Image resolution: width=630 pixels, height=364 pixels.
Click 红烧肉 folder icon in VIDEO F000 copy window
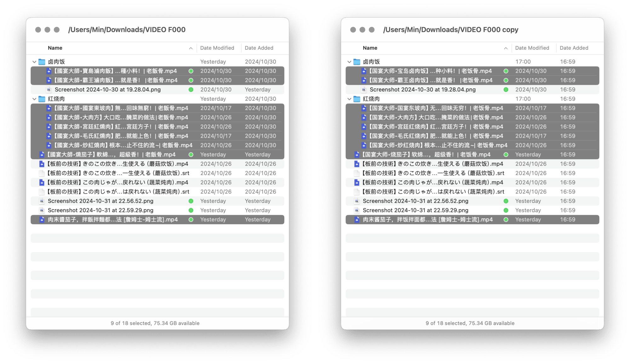pyautogui.click(x=357, y=99)
